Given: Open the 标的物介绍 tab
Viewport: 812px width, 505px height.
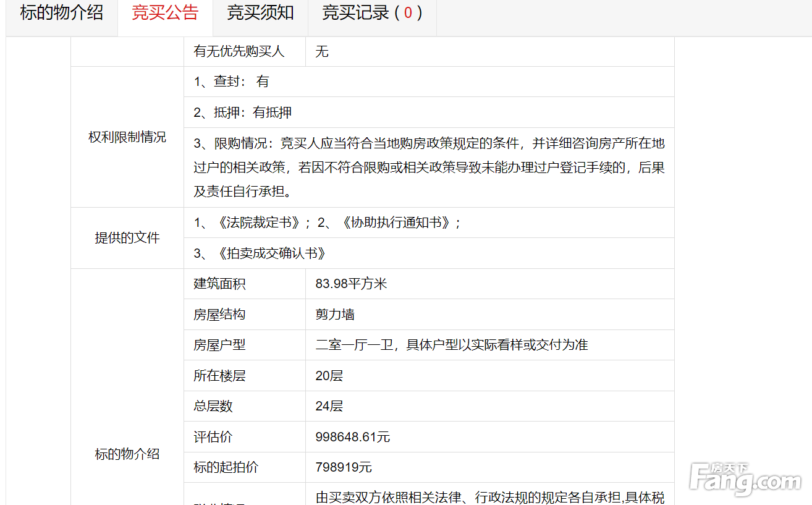Looking at the screenshot, I should (62, 13).
